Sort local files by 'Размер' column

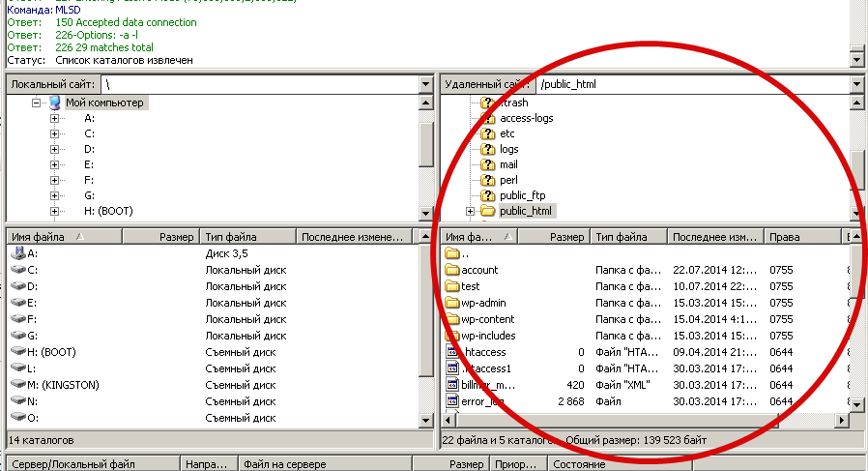pyautogui.click(x=160, y=237)
